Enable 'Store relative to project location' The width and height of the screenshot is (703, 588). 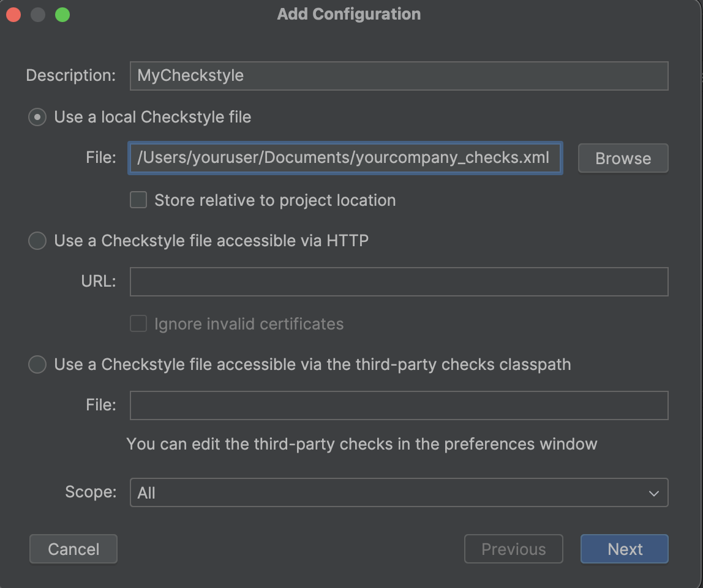[138, 200]
